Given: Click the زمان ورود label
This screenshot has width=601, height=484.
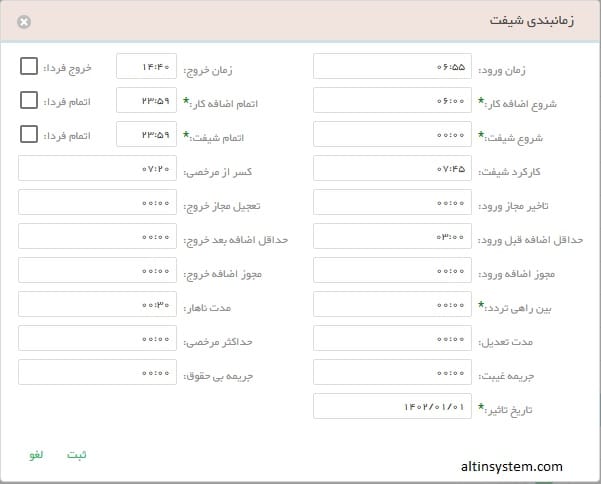Looking at the screenshot, I should (x=502, y=70).
